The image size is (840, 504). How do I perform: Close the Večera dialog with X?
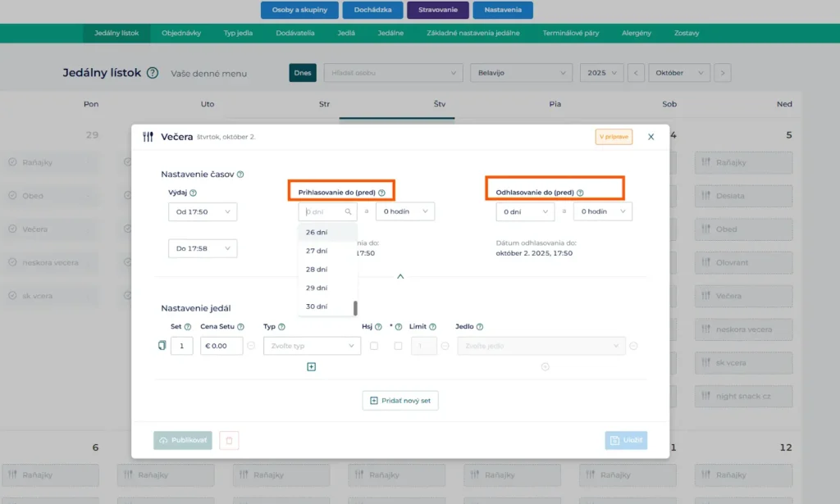click(651, 137)
